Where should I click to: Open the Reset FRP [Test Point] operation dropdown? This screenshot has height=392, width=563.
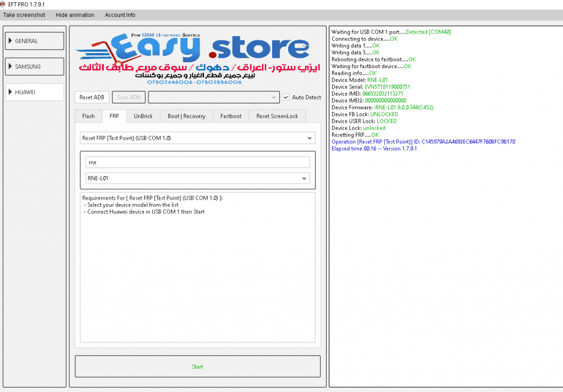[x=197, y=138]
